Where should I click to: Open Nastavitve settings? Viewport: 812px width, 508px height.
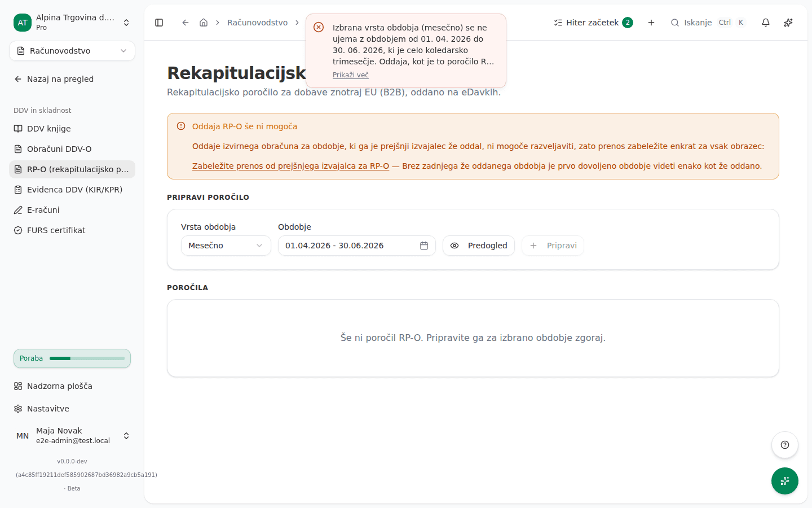pos(72,409)
